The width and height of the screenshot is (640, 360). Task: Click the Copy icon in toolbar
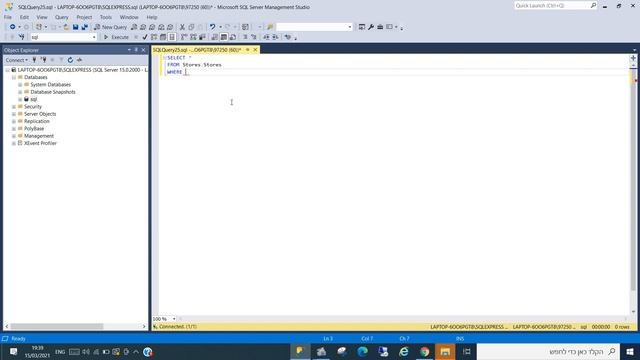tap(191, 27)
